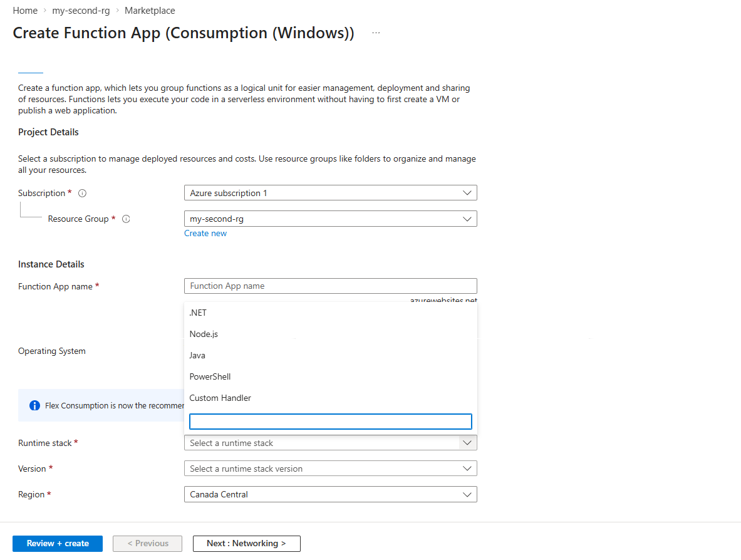Click the Subscription info icon

coord(82,194)
